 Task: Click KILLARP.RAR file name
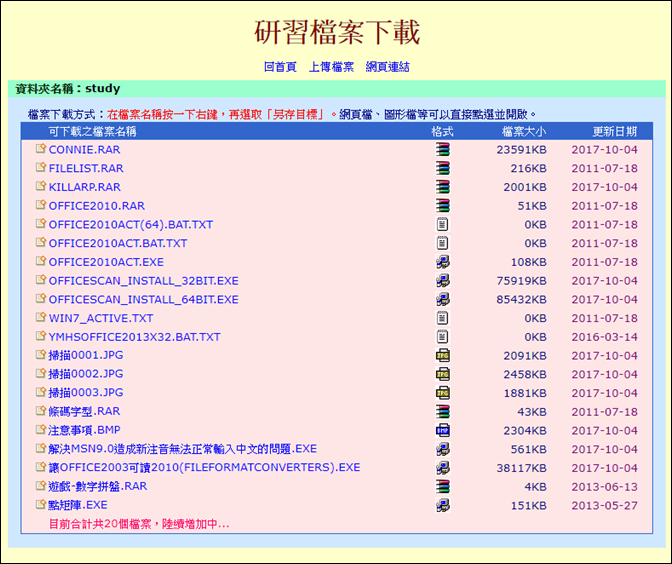(x=84, y=187)
